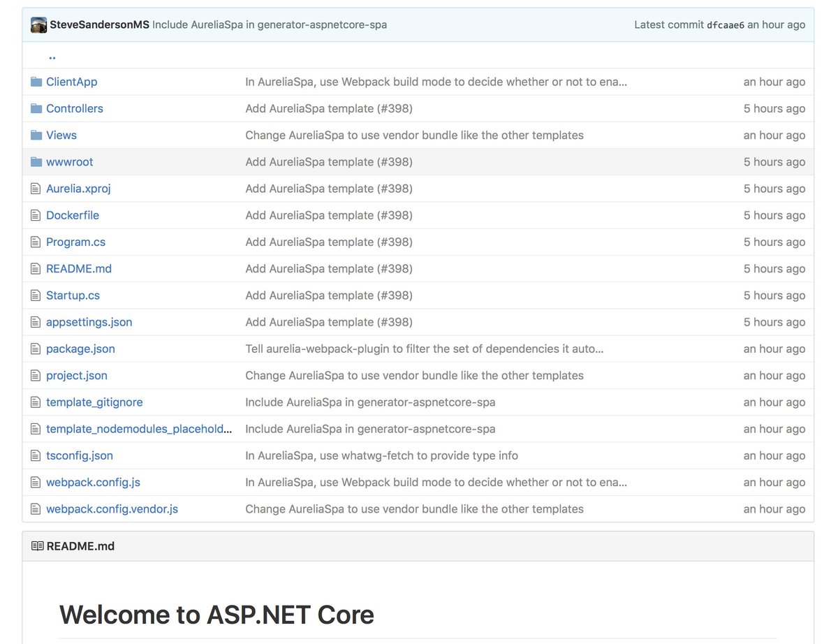Open the ClientApp folder

point(71,82)
